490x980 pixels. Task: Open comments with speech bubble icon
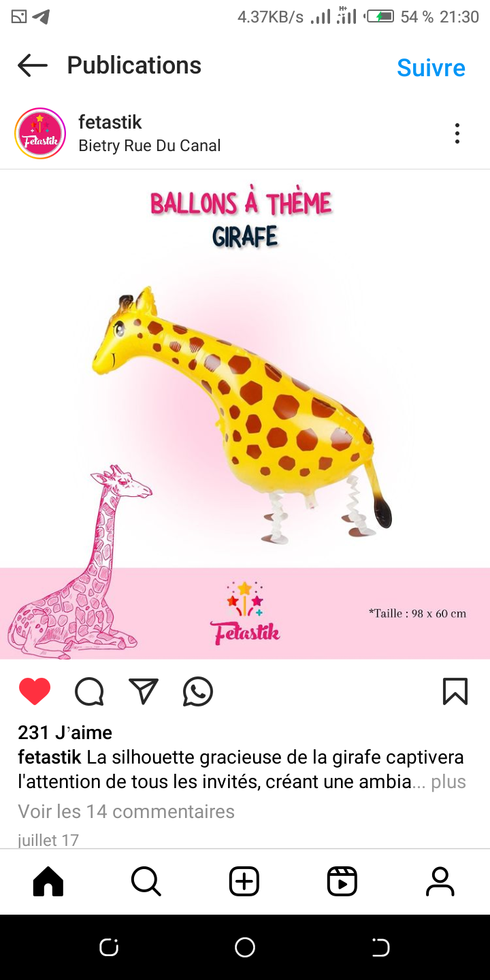coord(89,691)
